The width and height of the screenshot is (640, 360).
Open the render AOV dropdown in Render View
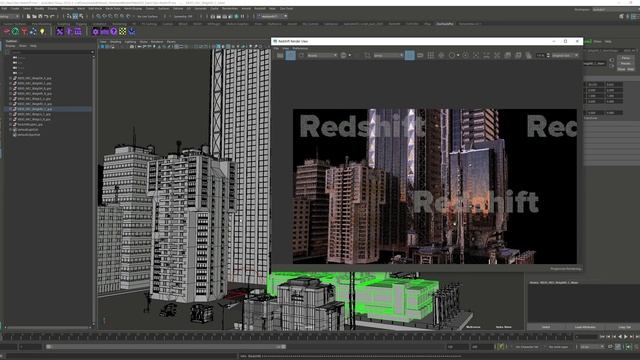click(322, 55)
